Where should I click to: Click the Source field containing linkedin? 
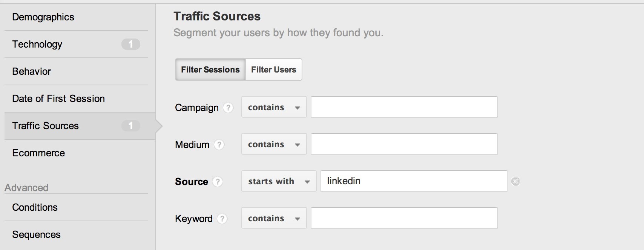point(414,181)
